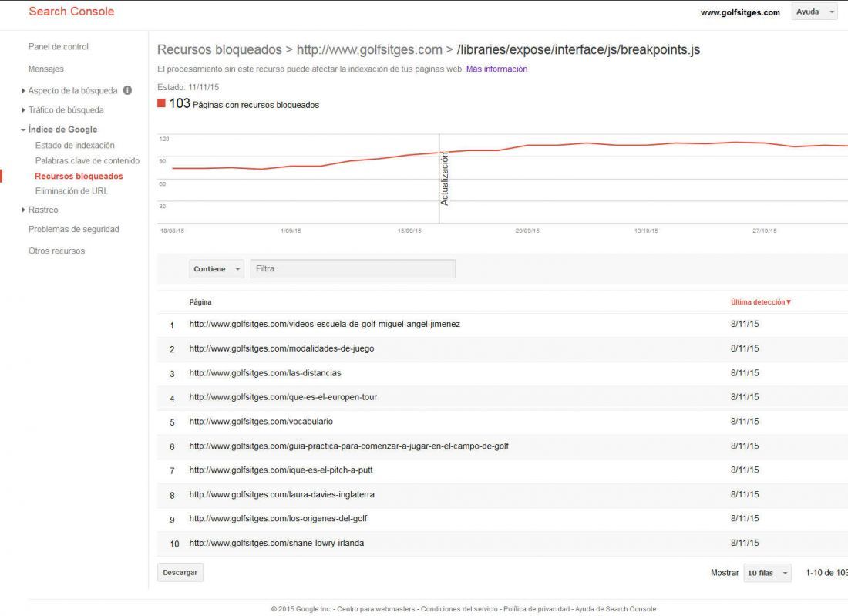The height and width of the screenshot is (616, 848).
Task: Click the 29/09/15 date label on the chart axis
Action: pos(527,231)
